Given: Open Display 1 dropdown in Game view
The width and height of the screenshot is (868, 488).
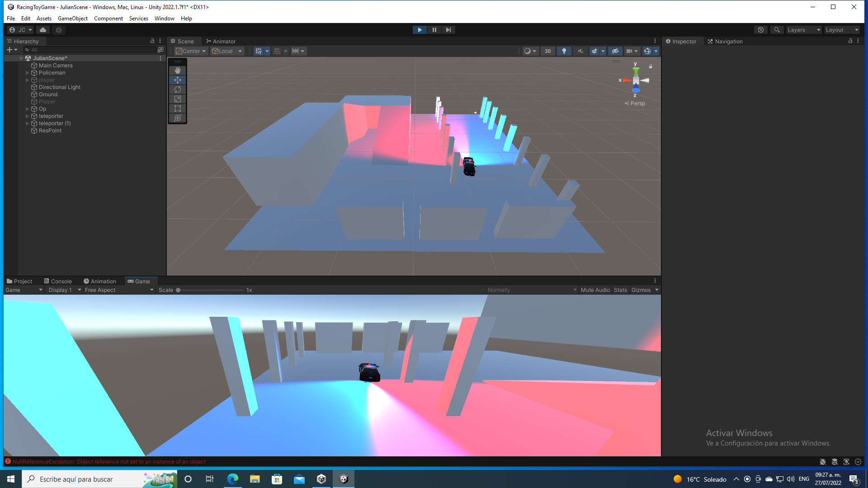Looking at the screenshot, I should point(65,290).
